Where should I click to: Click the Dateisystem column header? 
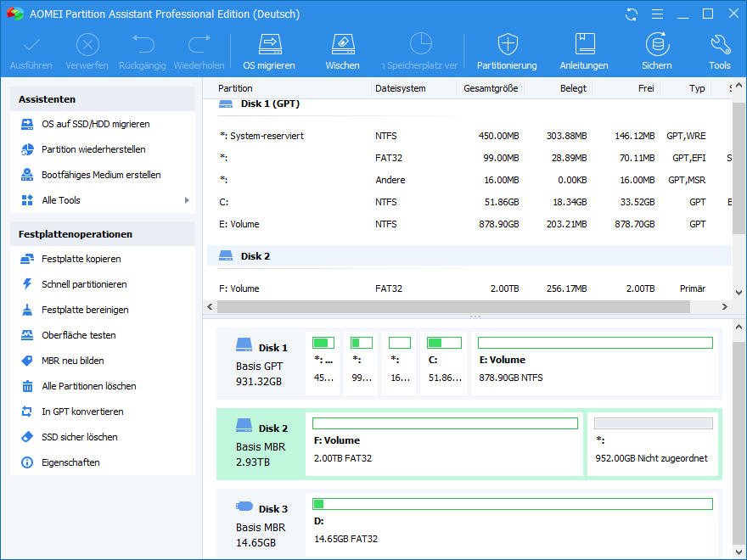[x=400, y=88]
